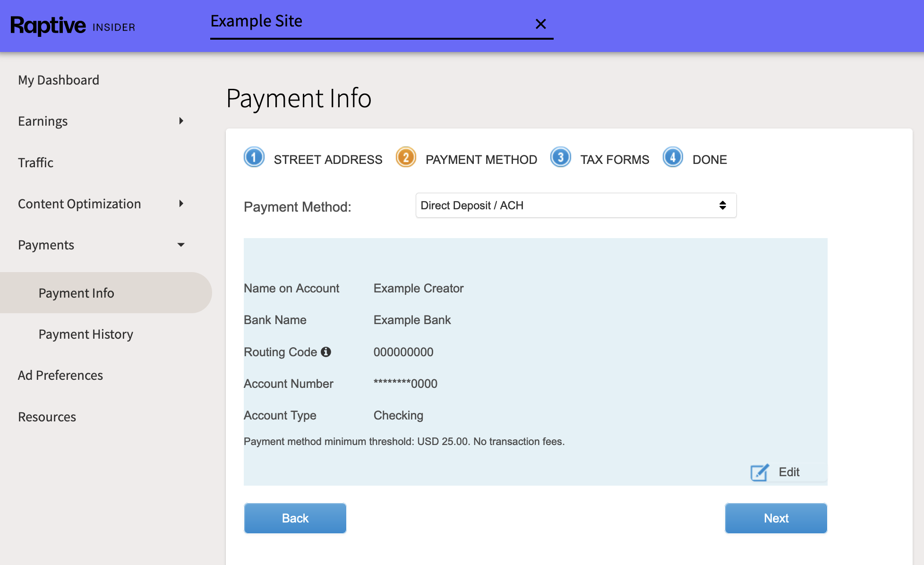Click the step 4 Done circle icon
924x565 pixels.
click(673, 157)
